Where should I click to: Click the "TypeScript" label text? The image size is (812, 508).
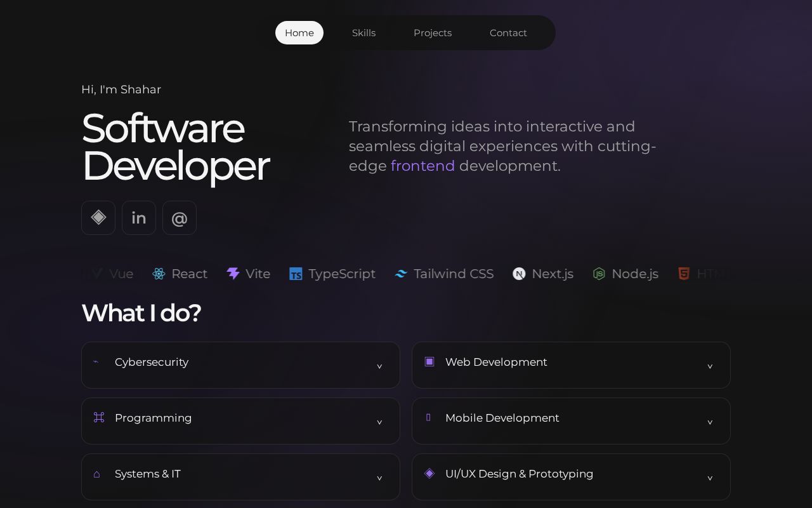(342, 274)
